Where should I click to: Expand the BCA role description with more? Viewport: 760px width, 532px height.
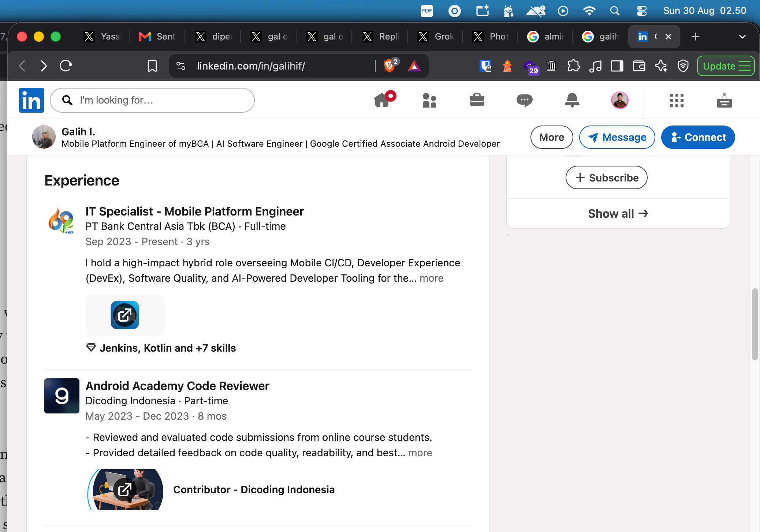coord(432,278)
